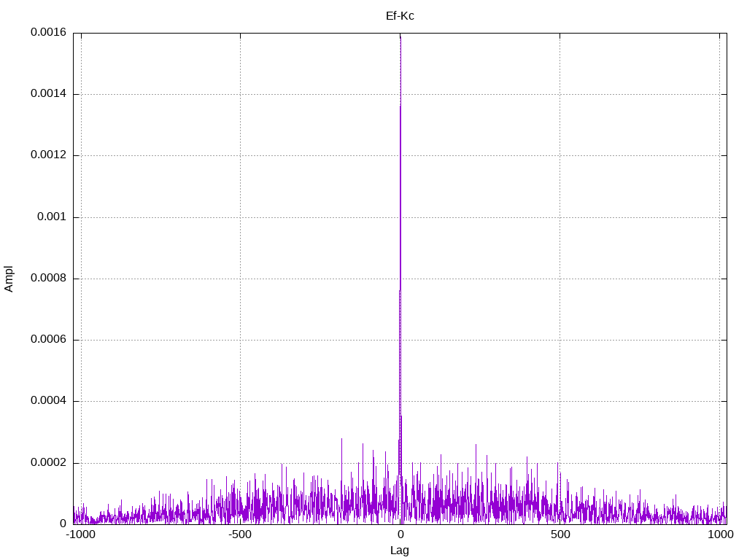This screenshot has height=560, width=747.
Task: Click the plot title Ef-Kc
Action: click(400, 16)
